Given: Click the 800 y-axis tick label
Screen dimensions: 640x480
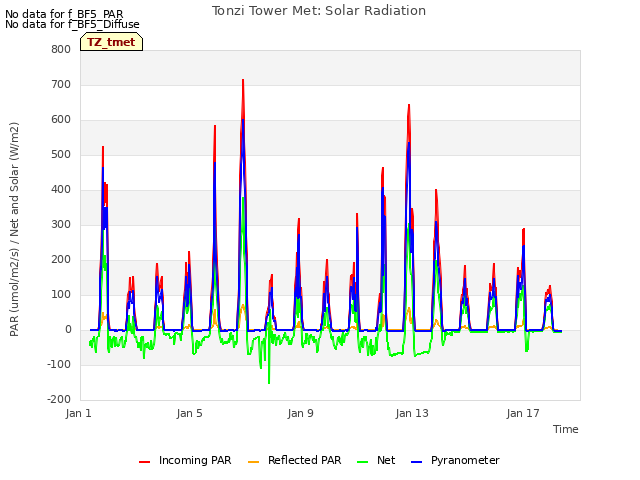Looking at the screenshot, I should coord(61,50).
